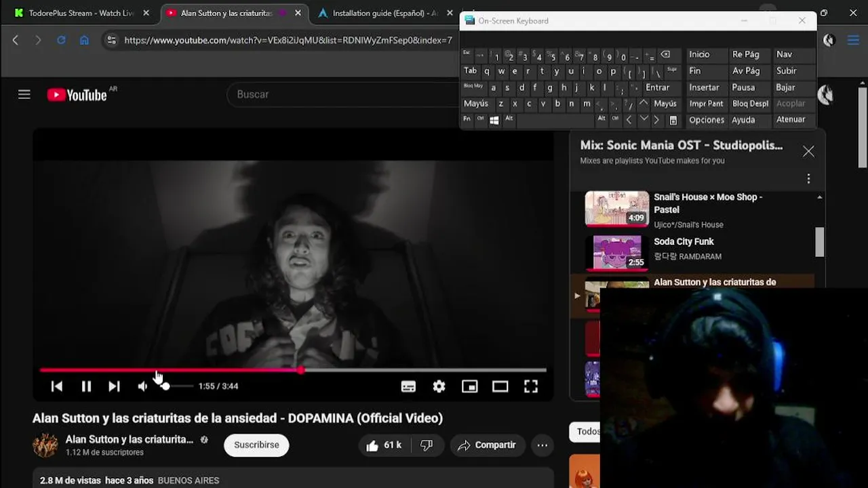Viewport: 868px width, 488px height.
Task: Open the browser sidebar menu at top right
Action: pos(853,40)
